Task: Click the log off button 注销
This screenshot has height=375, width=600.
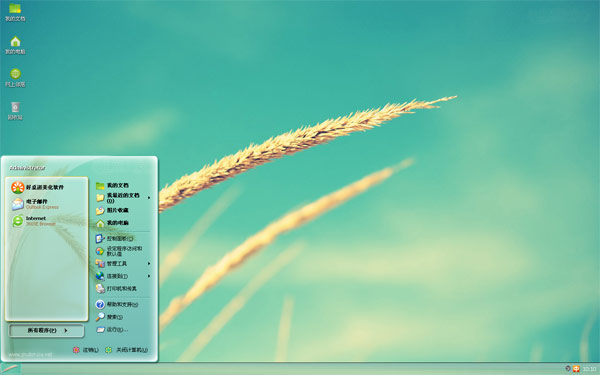Action: tap(86, 350)
